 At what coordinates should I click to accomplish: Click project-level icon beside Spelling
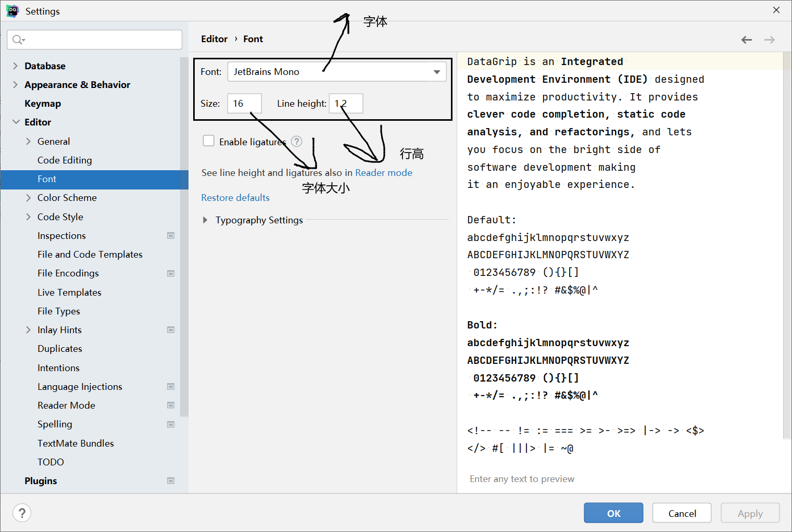171,424
